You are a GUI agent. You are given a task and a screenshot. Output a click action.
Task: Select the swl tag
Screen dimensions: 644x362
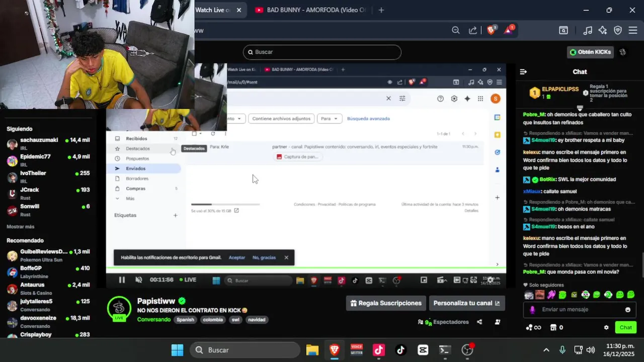[235, 320]
